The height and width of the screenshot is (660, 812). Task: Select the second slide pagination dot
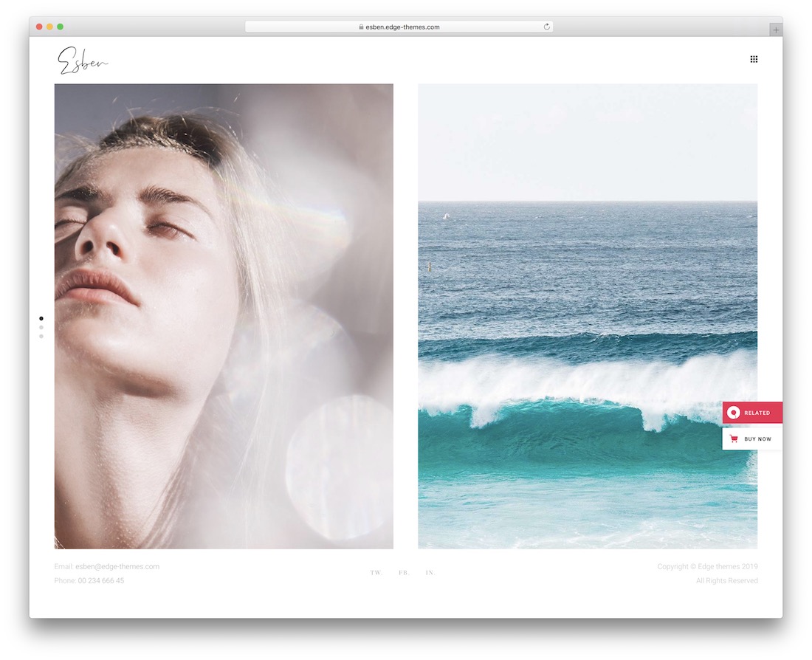pyautogui.click(x=41, y=327)
